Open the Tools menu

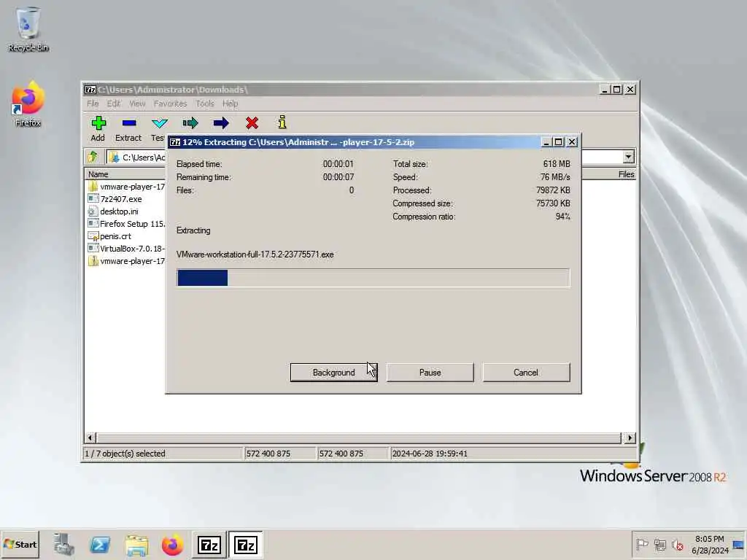pyautogui.click(x=205, y=104)
